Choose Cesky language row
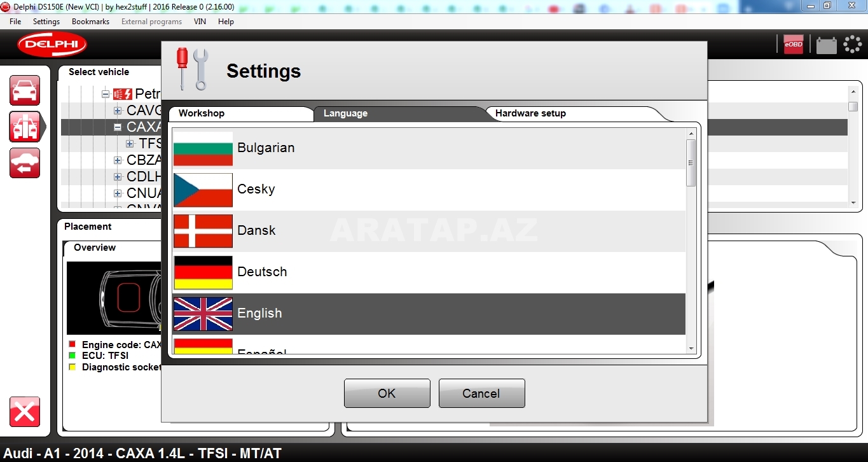 pos(429,190)
